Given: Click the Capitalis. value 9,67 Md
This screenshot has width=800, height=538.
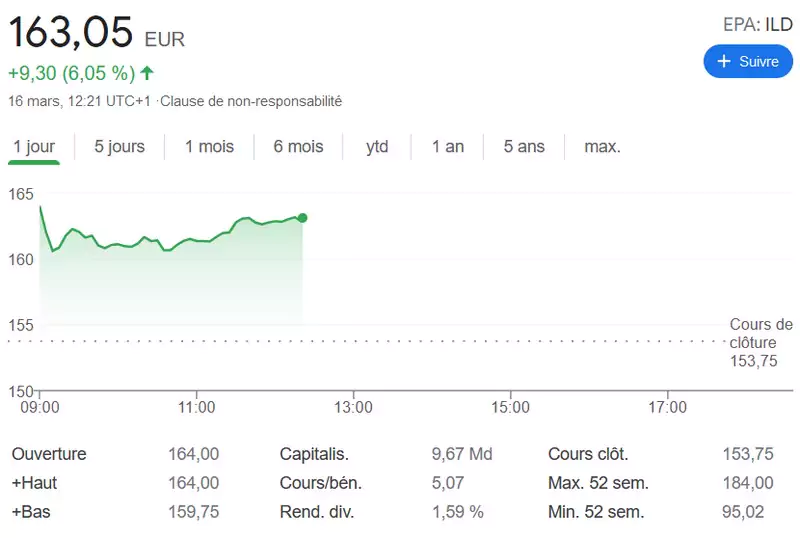Looking at the screenshot, I should (462, 454).
